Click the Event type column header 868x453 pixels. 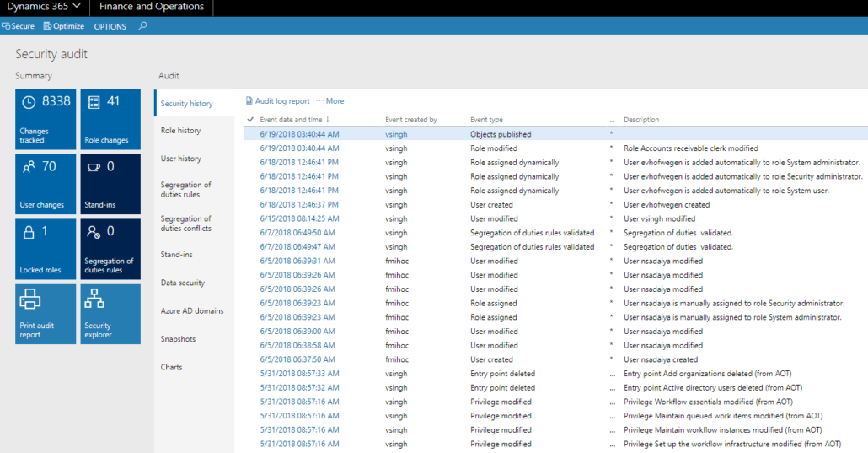486,119
